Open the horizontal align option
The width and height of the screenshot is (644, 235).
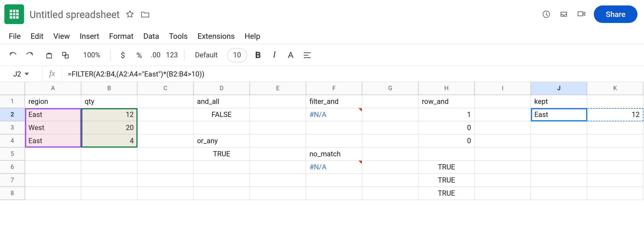tap(307, 55)
